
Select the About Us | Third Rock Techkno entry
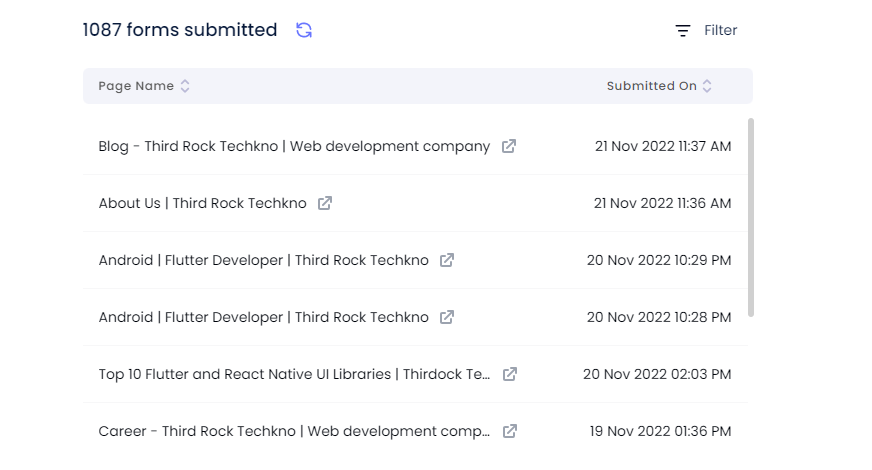coord(202,203)
